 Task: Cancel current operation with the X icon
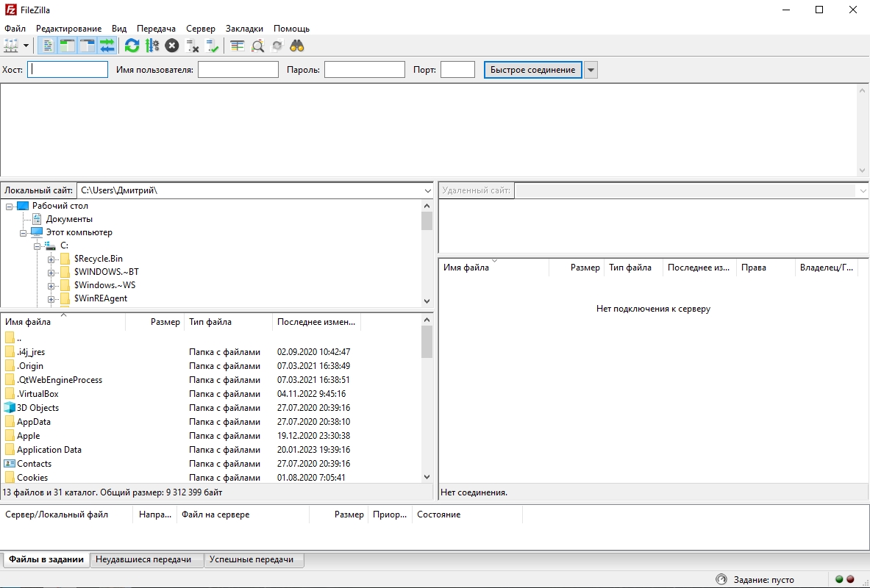(x=172, y=46)
